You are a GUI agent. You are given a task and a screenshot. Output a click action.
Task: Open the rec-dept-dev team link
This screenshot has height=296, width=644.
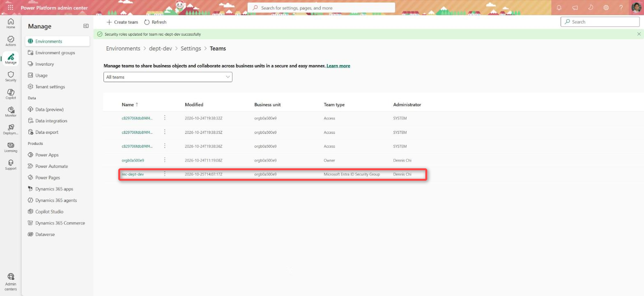click(x=133, y=174)
